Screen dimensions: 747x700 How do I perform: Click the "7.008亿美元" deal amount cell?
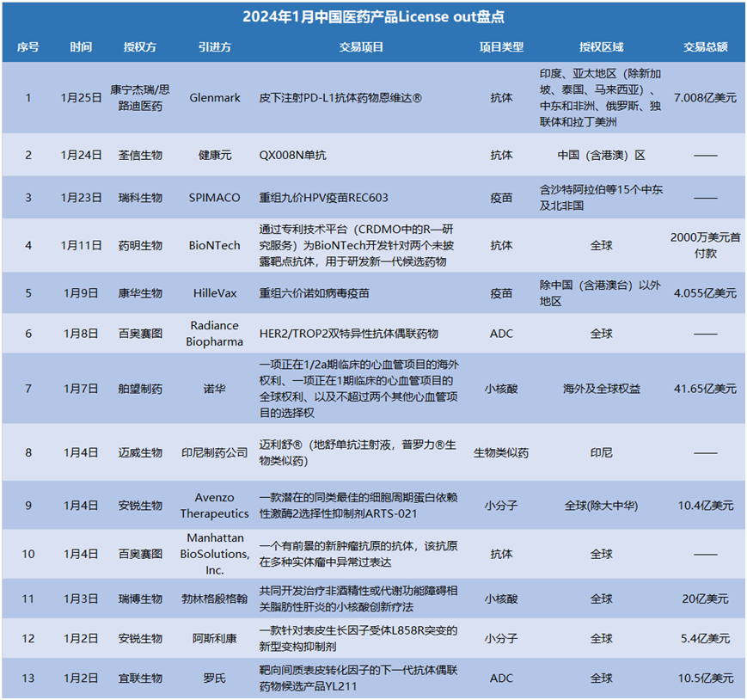point(705,98)
